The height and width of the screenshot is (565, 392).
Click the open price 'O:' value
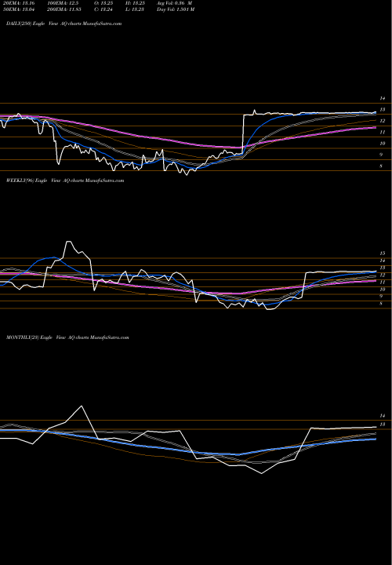(103, 3)
